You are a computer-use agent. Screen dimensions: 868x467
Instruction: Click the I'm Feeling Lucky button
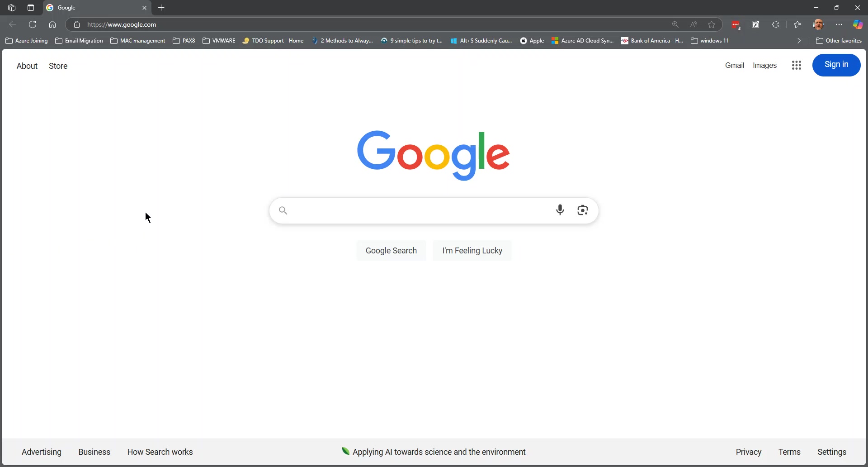point(472,251)
